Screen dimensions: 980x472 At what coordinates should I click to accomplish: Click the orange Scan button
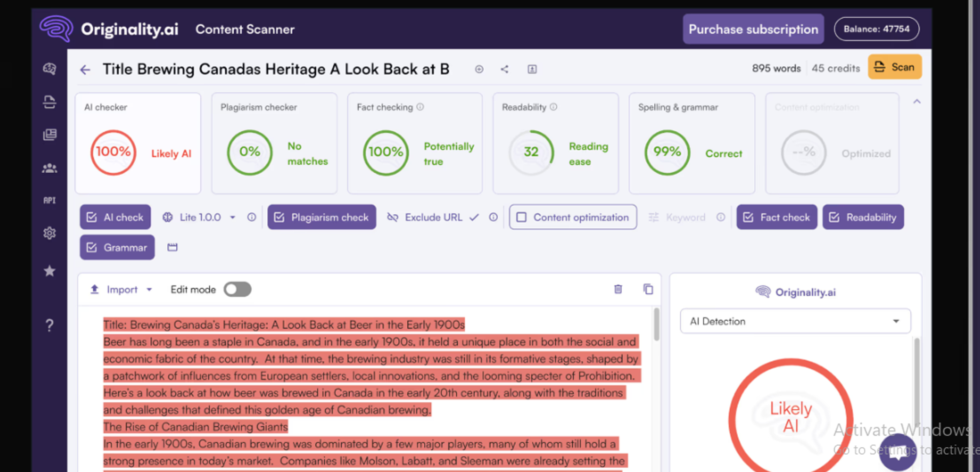[x=895, y=67]
